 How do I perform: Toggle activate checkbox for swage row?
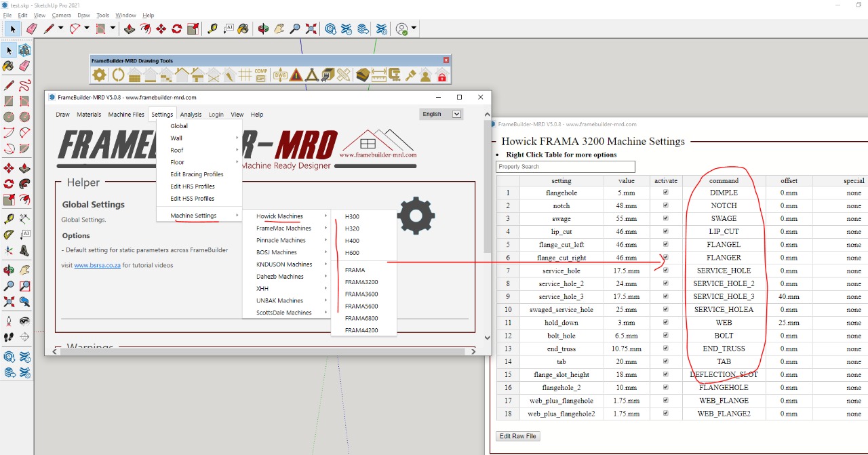(665, 218)
